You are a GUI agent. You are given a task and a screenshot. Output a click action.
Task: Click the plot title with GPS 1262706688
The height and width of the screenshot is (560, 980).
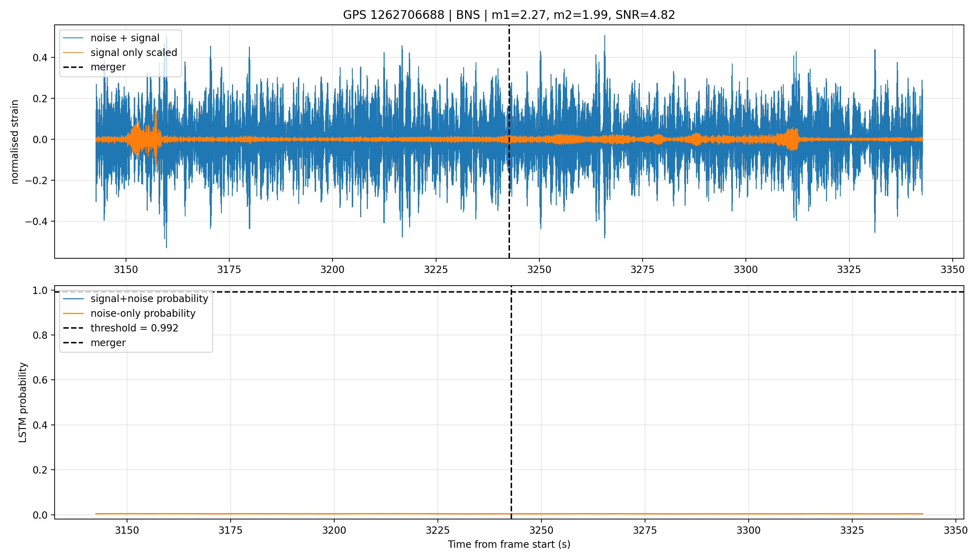click(x=509, y=15)
